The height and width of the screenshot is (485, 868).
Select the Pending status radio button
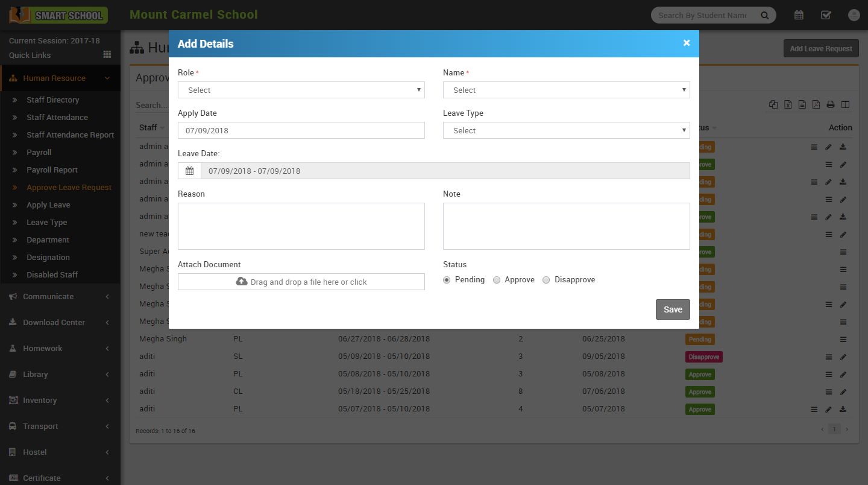[x=447, y=280]
